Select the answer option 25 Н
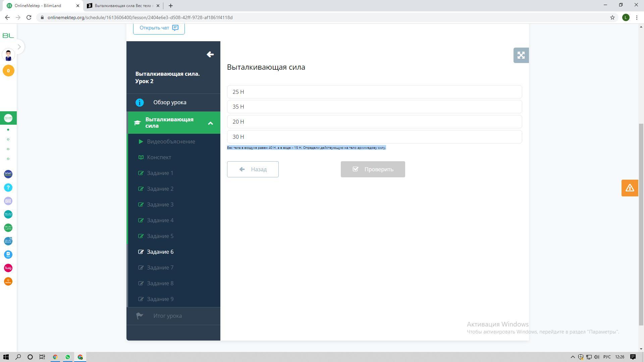Screen dimensions: 644x362 click(x=374, y=92)
